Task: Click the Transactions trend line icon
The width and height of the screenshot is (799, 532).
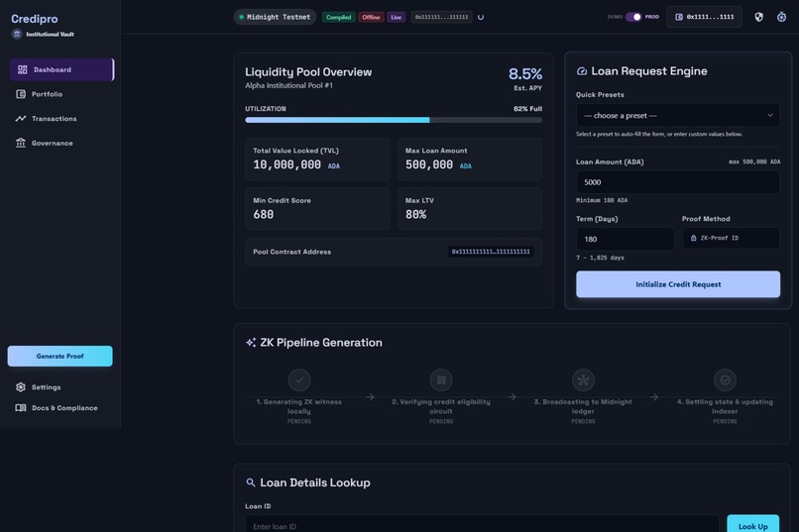Action: tap(21, 119)
